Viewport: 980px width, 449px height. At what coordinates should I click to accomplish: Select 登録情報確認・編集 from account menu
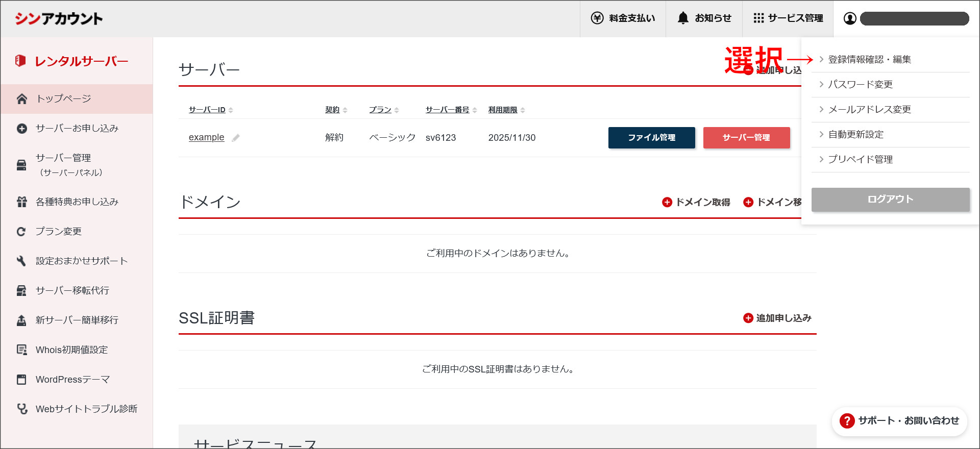pyautogui.click(x=890, y=60)
